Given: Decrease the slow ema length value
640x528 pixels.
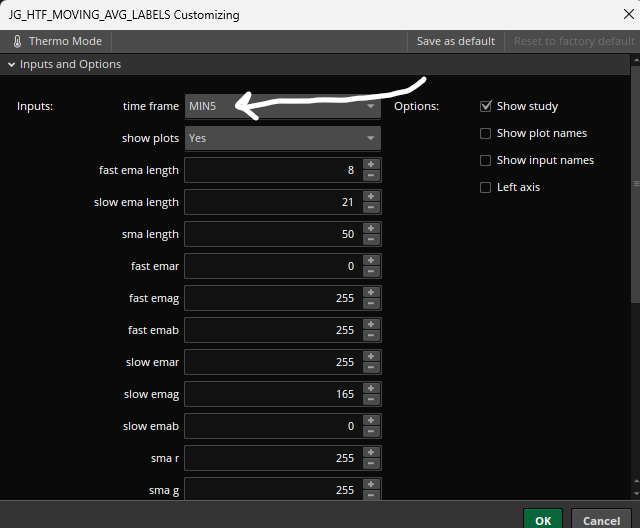Looking at the screenshot, I should click(371, 208).
